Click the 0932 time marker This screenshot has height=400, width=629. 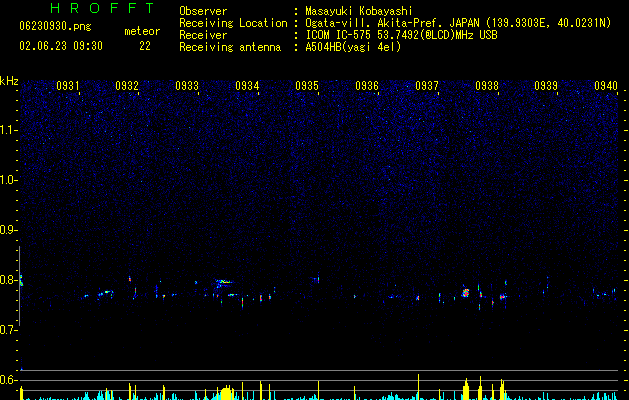point(127,86)
